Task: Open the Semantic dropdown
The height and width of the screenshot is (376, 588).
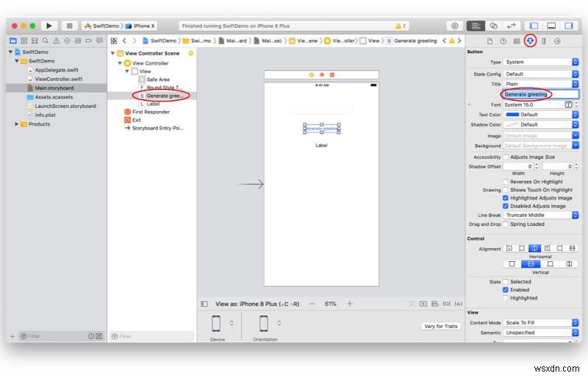Action: point(541,333)
